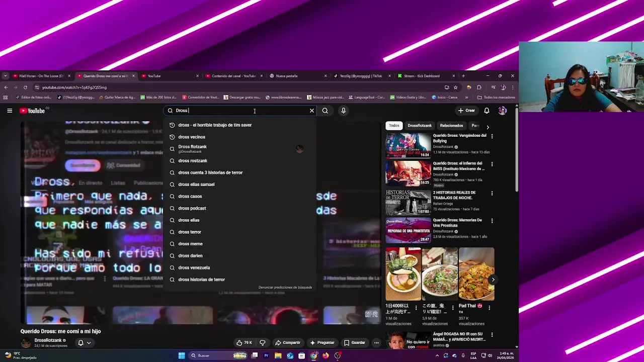This screenshot has width=644, height=362.
Task: Open Windows Start menu
Action: point(182,355)
